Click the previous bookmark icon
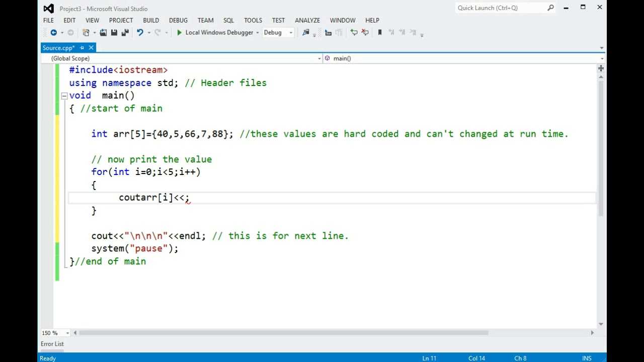Screen dimensions: 644x362 (391, 33)
